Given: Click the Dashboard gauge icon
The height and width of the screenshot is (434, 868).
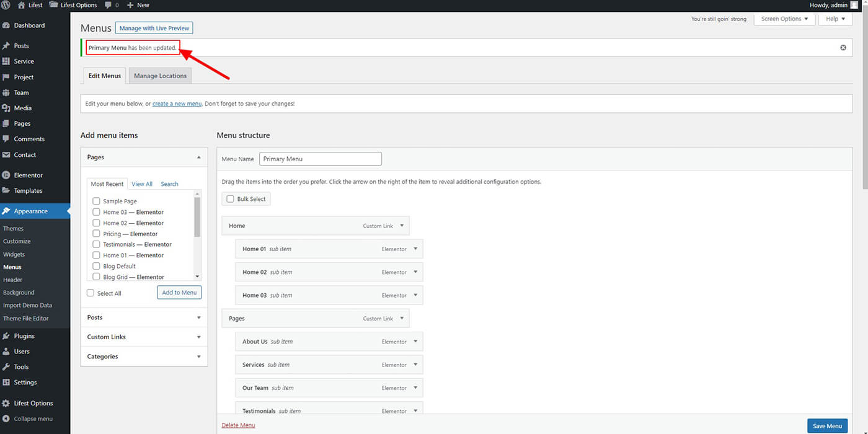Looking at the screenshot, I should [6, 25].
